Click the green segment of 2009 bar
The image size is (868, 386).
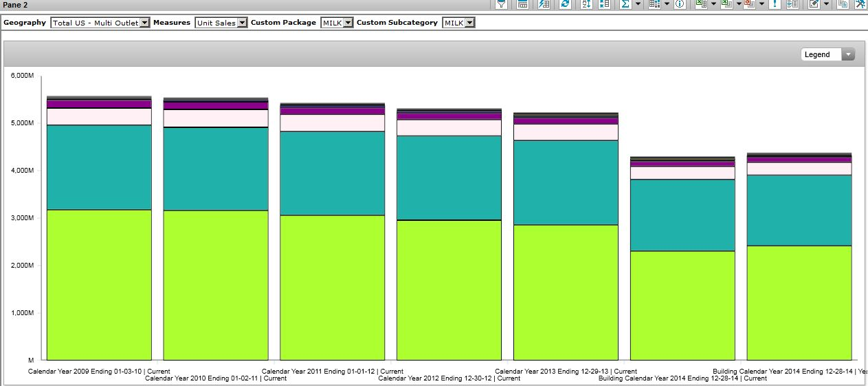[x=99, y=284]
